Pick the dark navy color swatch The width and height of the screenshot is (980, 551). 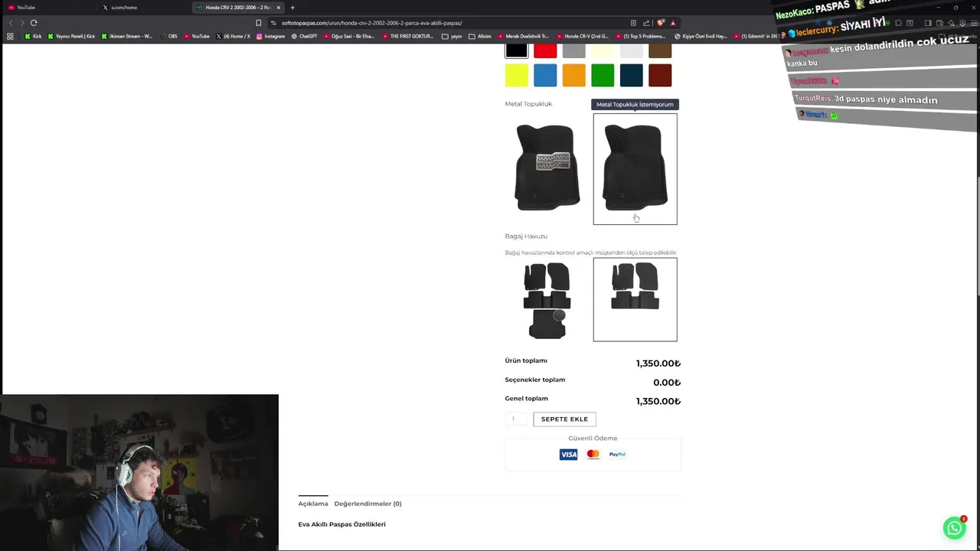coord(631,75)
